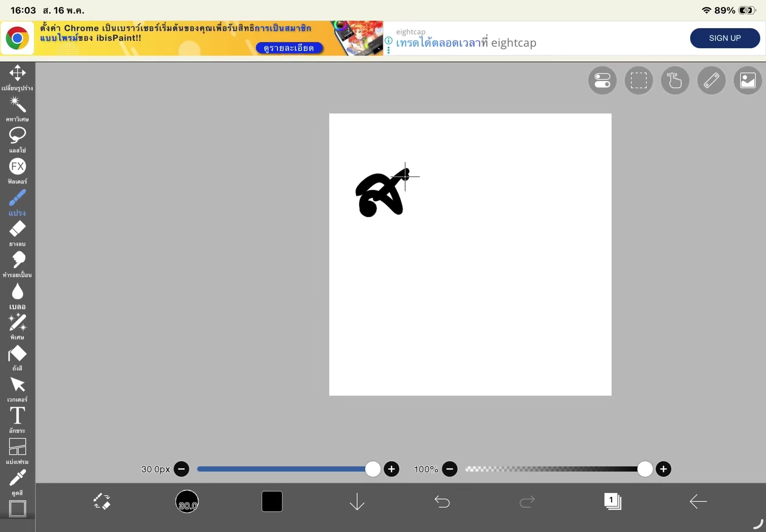Select the Paint Bucket tool

coord(17,358)
